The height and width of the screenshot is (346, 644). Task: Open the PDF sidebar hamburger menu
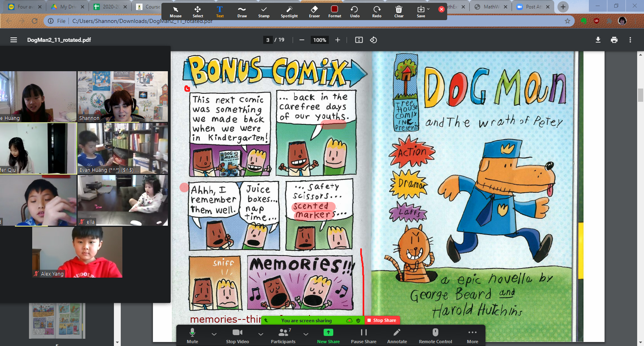[14, 40]
